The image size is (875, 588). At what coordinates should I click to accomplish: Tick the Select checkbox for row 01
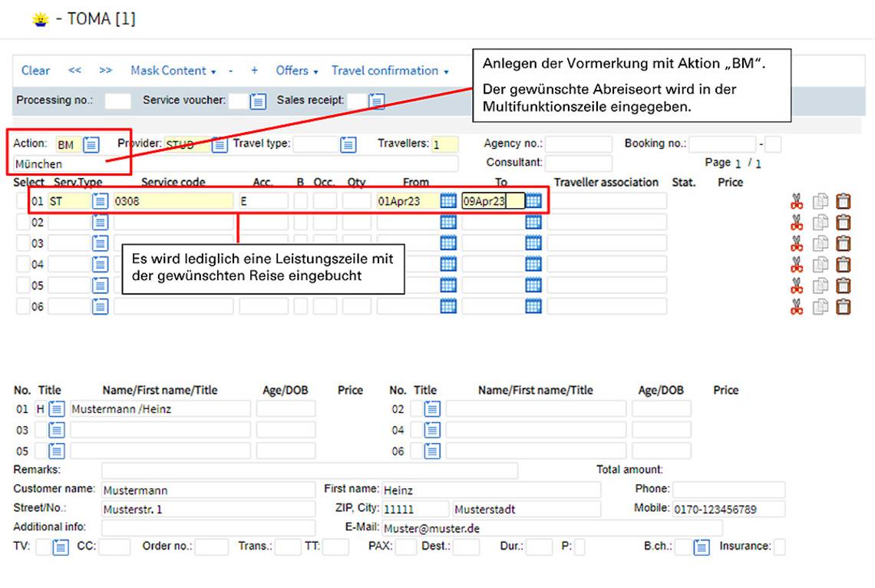(x=23, y=201)
